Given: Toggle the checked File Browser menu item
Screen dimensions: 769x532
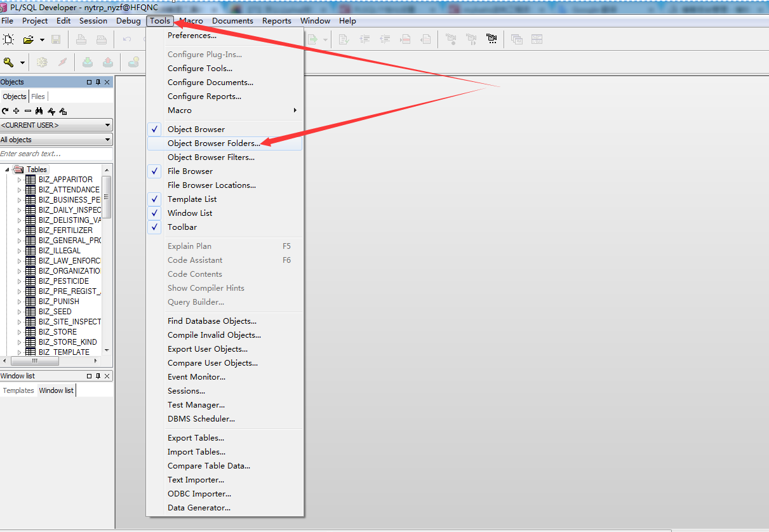Looking at the screenshot, I should [x=225, y=171].
